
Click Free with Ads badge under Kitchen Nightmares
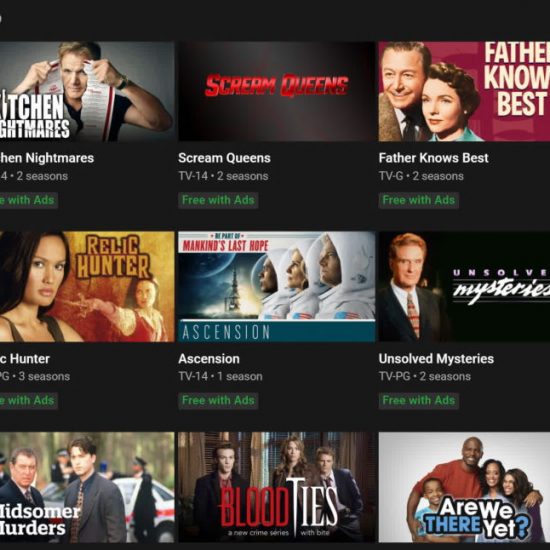[x=29, y=200]
